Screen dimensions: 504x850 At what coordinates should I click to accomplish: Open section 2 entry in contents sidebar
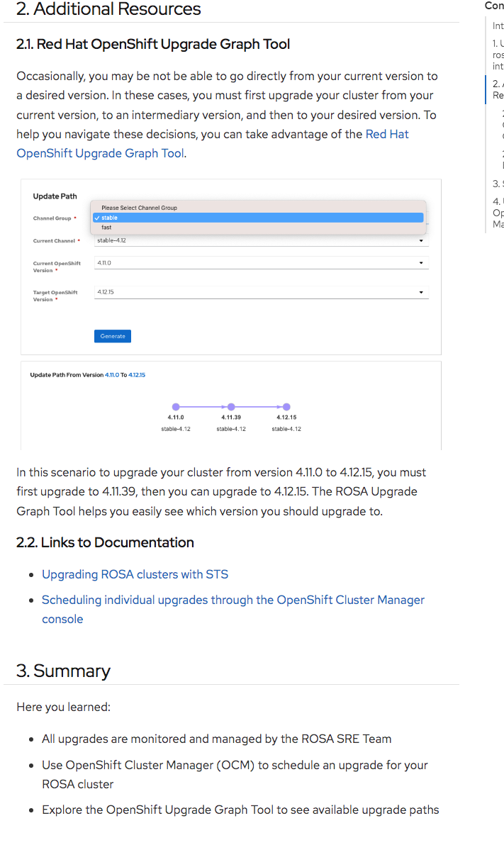(x=498, y=89)
